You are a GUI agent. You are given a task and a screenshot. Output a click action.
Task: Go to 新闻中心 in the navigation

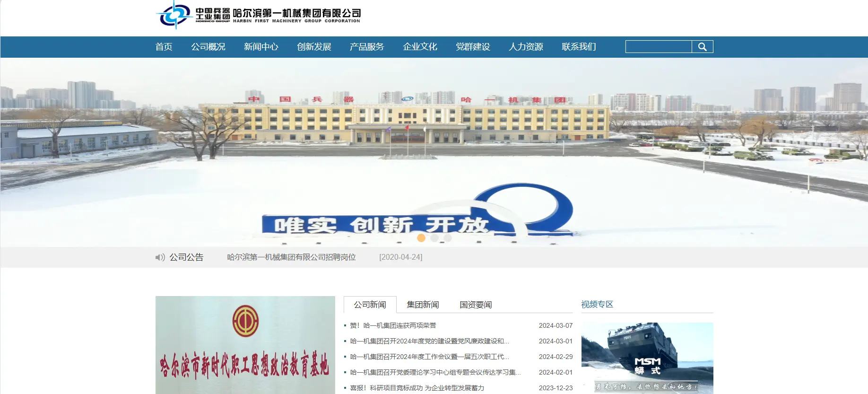tap(261, 47)
